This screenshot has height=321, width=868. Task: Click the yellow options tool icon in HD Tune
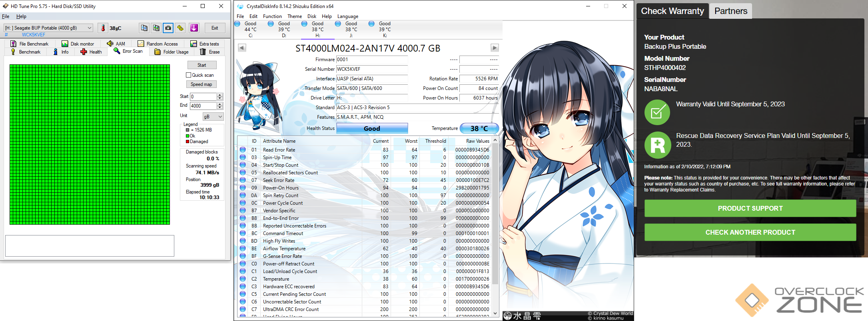pos(181,28)
